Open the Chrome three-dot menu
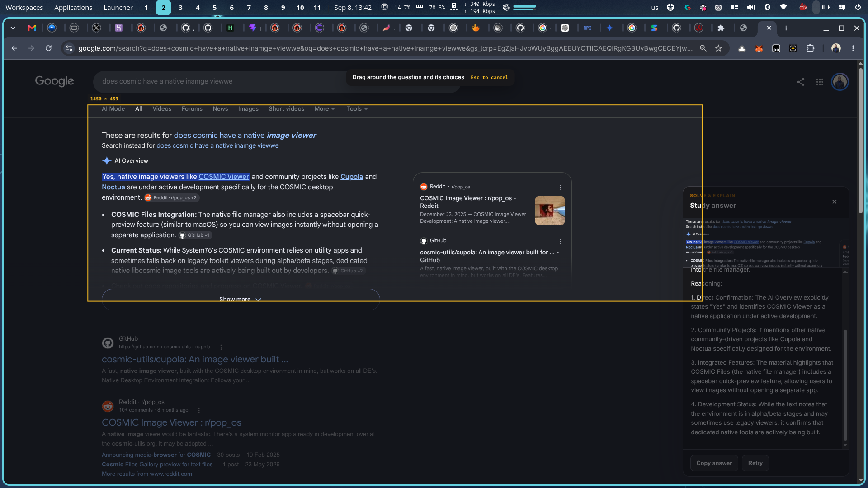Image resolution: width=868 pixels, height=488 pixels. [853, 48]
